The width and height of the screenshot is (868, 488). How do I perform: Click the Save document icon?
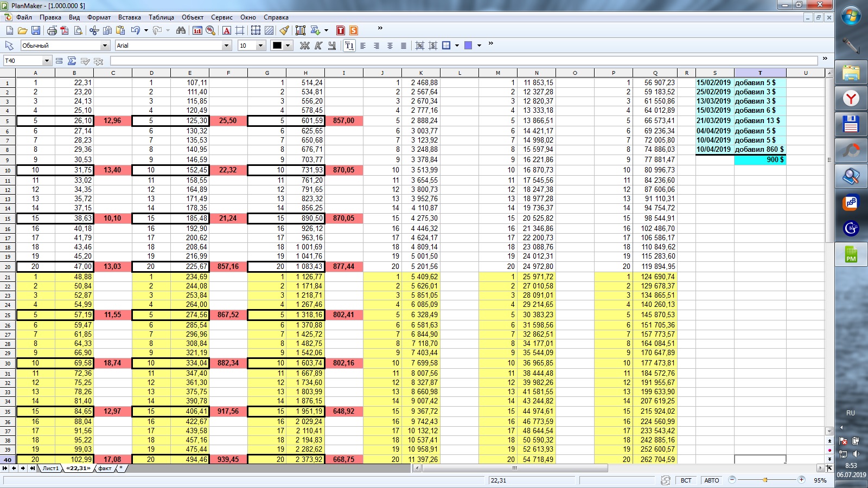click(36, 30)
